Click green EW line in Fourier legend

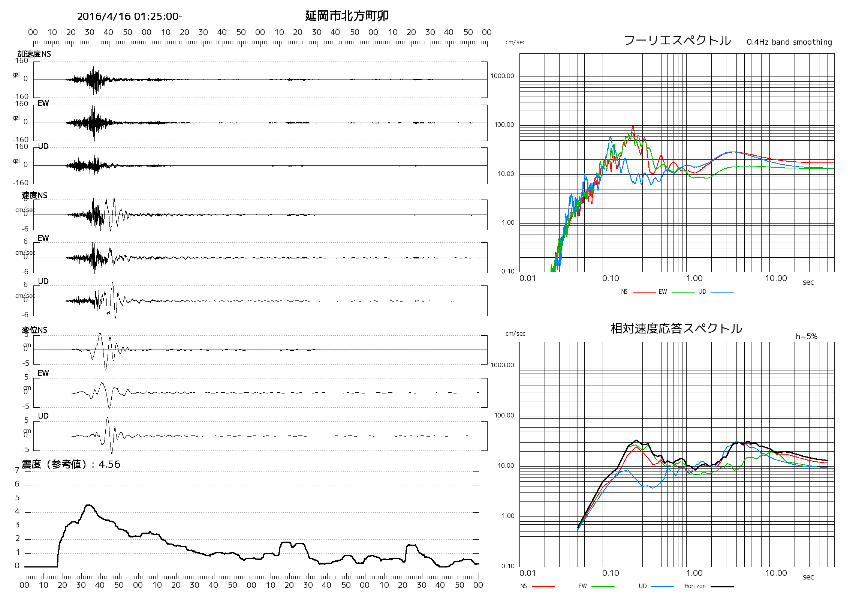[683, 292]
